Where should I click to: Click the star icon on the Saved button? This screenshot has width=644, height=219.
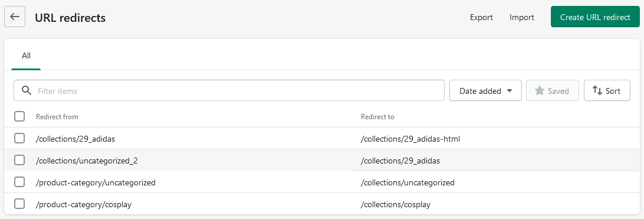[540, 90]
